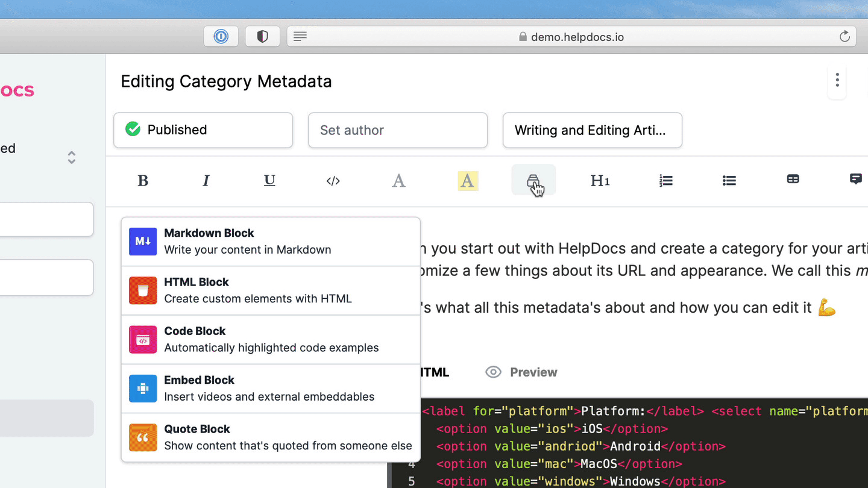Pick Embed Block from the list
Image resolution: width=868 pixels, height=488 pixels.
coord(271,389)
